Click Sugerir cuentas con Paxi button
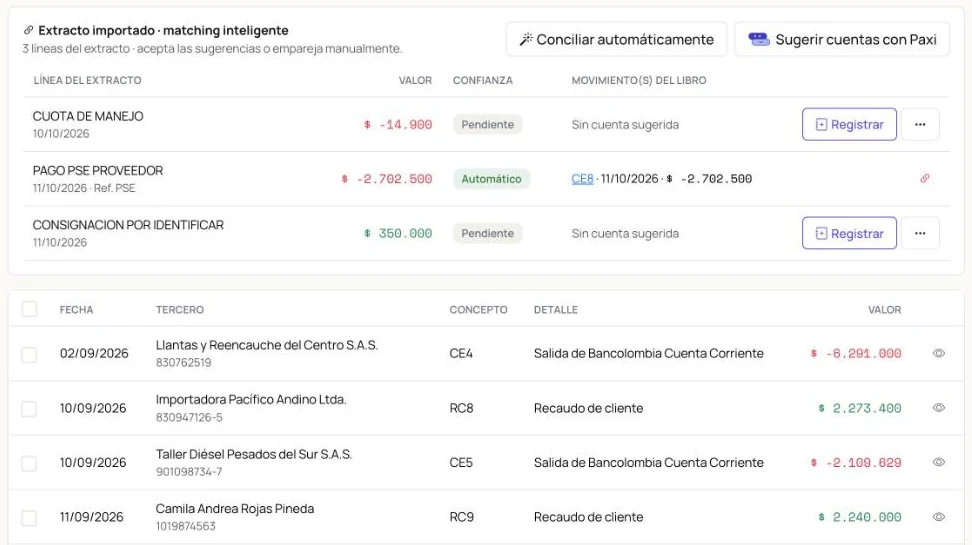 pyautogui.click(x=842, y=39)
